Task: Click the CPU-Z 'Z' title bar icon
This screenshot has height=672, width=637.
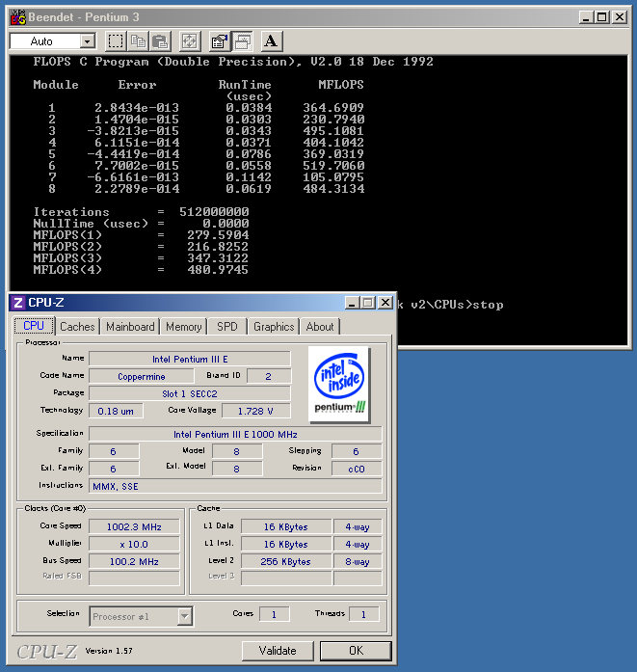Action: point(18,303)
